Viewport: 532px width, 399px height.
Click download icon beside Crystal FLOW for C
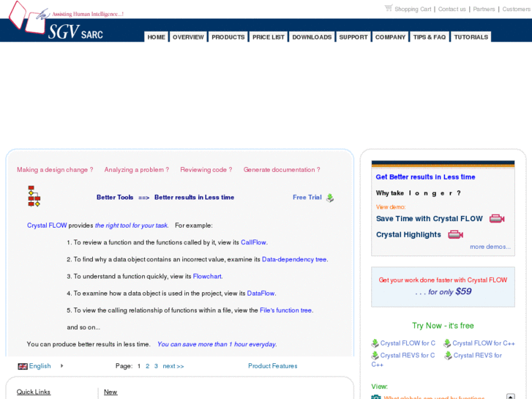(x=375, y=343)
